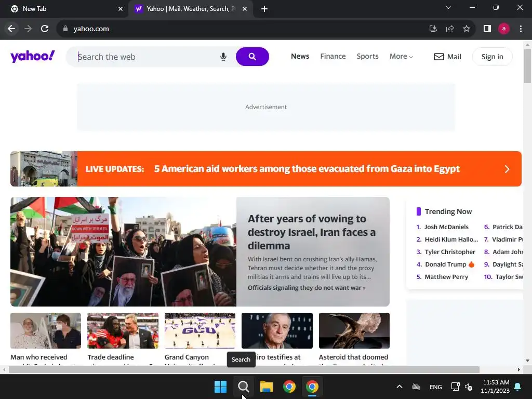The image size is (532, 399).
Task: Open the taskbar clock and date
Action: coord(495,387)
